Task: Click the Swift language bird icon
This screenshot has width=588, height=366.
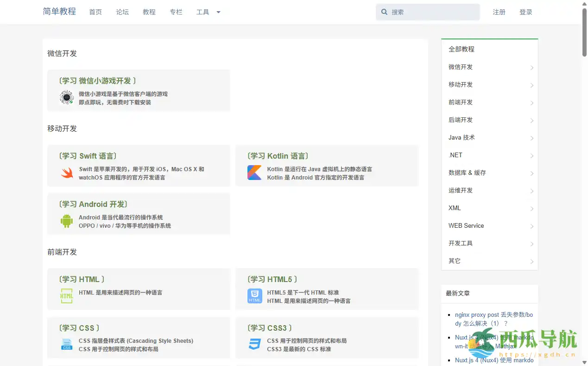Action: tap(67, 173)
